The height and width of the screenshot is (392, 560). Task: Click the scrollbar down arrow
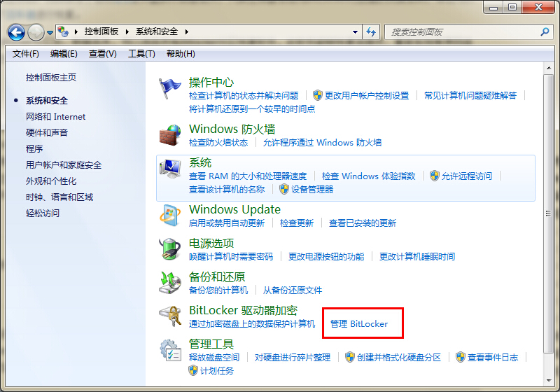click(x=548, y=381)
